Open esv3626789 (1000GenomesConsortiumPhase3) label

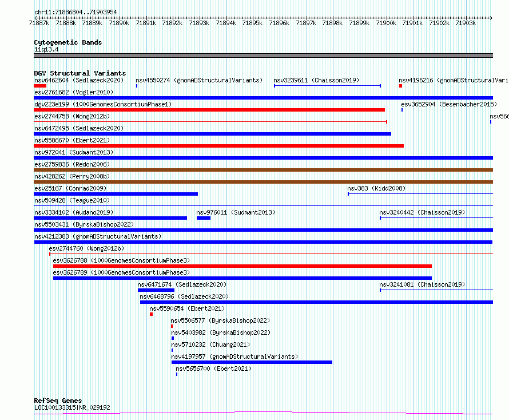click(121, 272)
